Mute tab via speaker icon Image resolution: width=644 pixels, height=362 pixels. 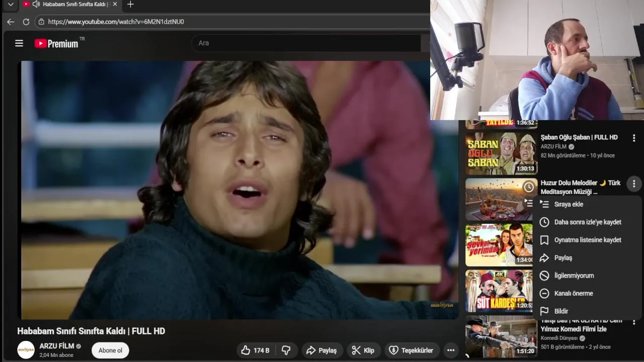[x=36, y=5]
